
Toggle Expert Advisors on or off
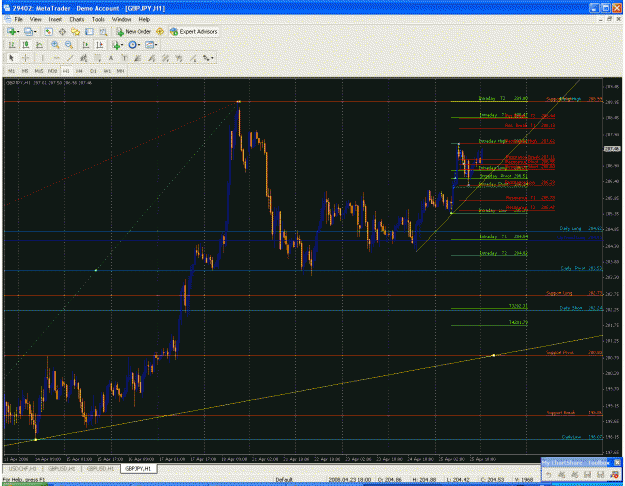tap(194, 31)
